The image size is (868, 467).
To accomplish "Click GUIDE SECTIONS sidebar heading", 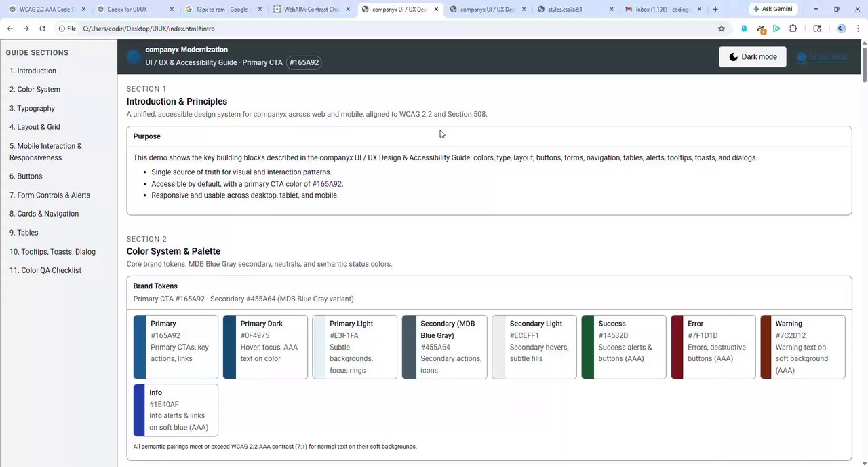I will [37, 53].
